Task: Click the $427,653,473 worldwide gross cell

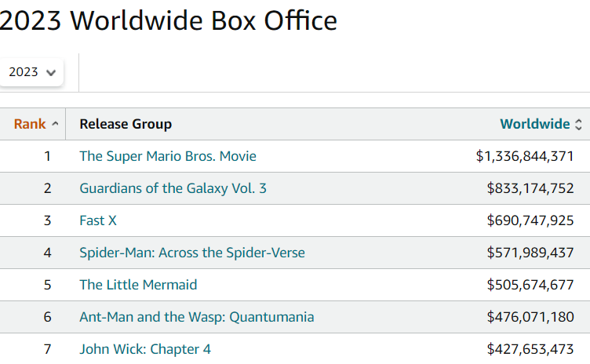Action: pos(530,349)
